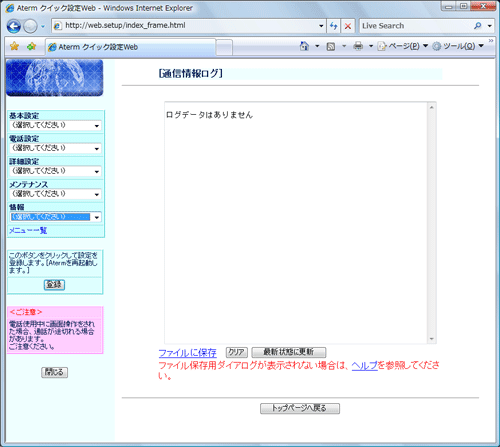Click the ファイルに保存 link
This screenshot has width=500, height=447.
[187, 353]
